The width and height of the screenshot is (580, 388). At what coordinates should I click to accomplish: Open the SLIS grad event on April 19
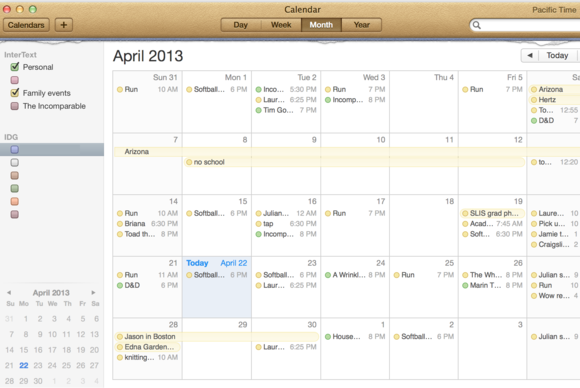point(492,213)
